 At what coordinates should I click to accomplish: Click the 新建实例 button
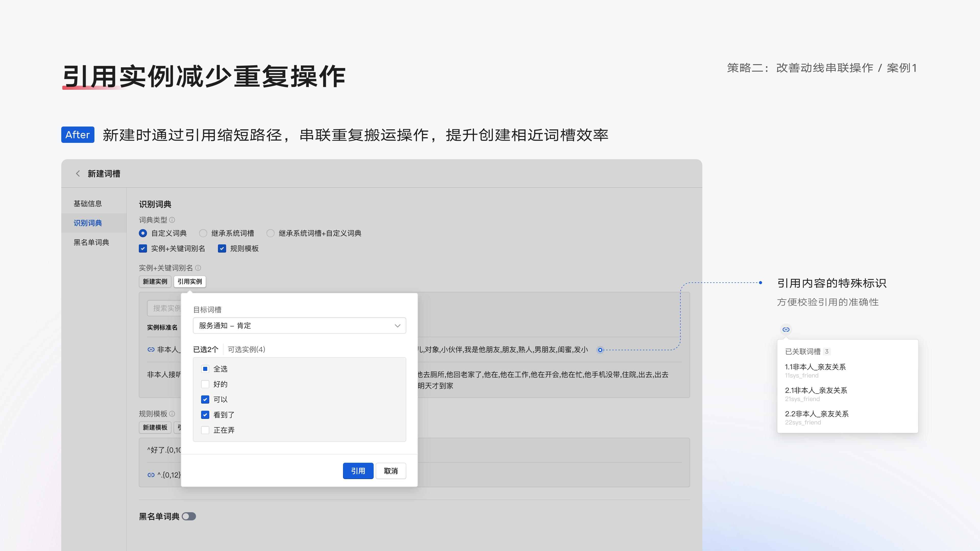[x=155, y=281]
